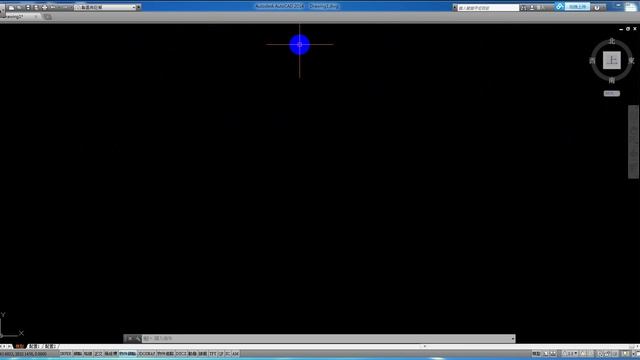Open the Quick View Drawings icon
This screenshot has width=640, height=360.
pos(553,353)
